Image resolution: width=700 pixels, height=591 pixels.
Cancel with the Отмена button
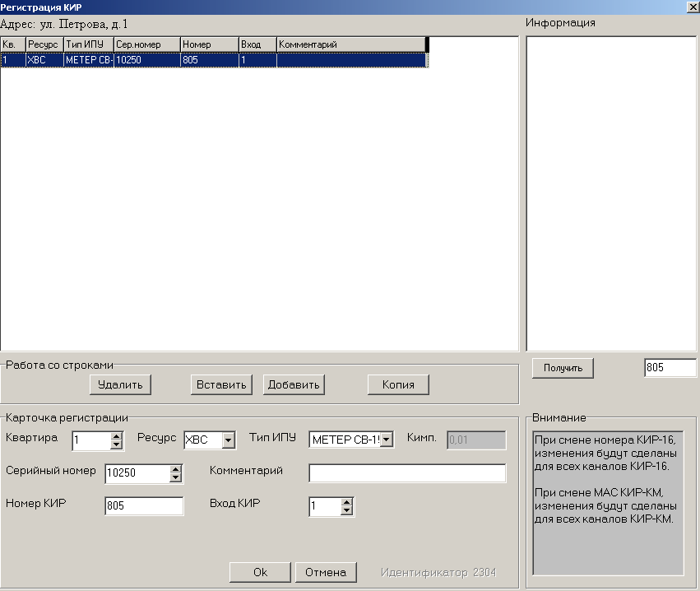tap(325, 572)
